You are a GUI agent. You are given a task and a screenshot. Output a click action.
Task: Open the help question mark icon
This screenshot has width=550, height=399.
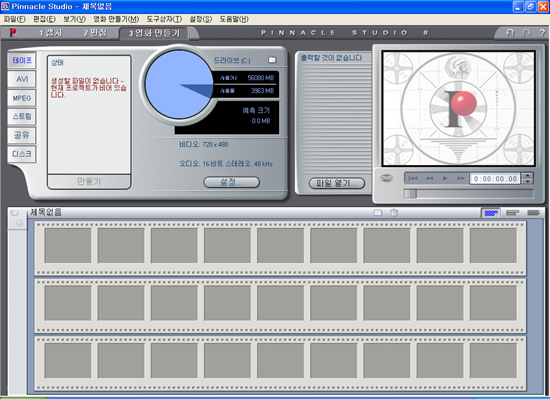click(542, 33)
